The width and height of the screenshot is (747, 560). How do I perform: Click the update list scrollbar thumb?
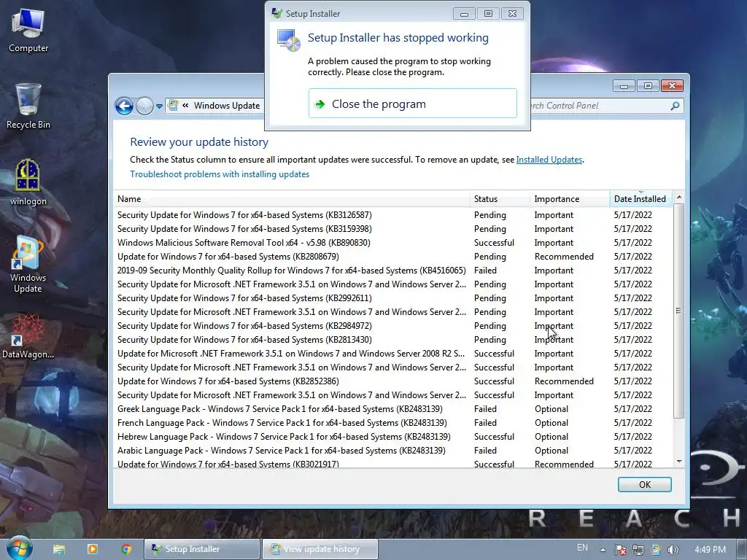tap(679, 311)
